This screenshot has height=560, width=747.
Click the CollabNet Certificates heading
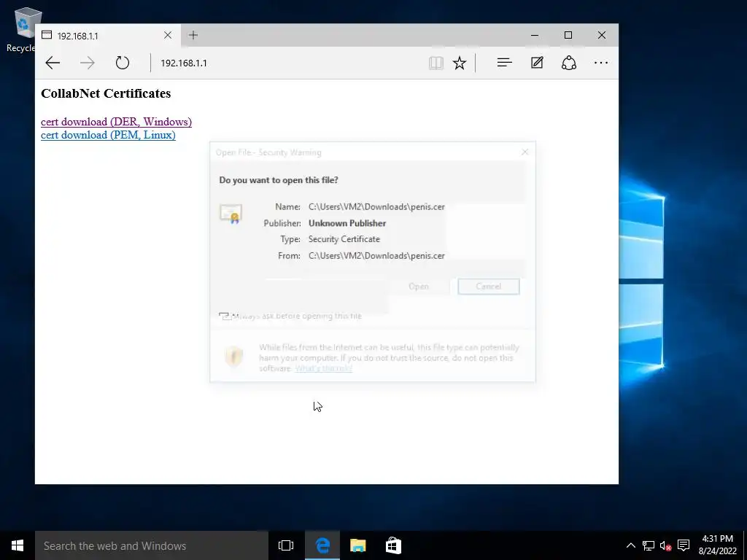pyautogui.click(x=106, y=93)
